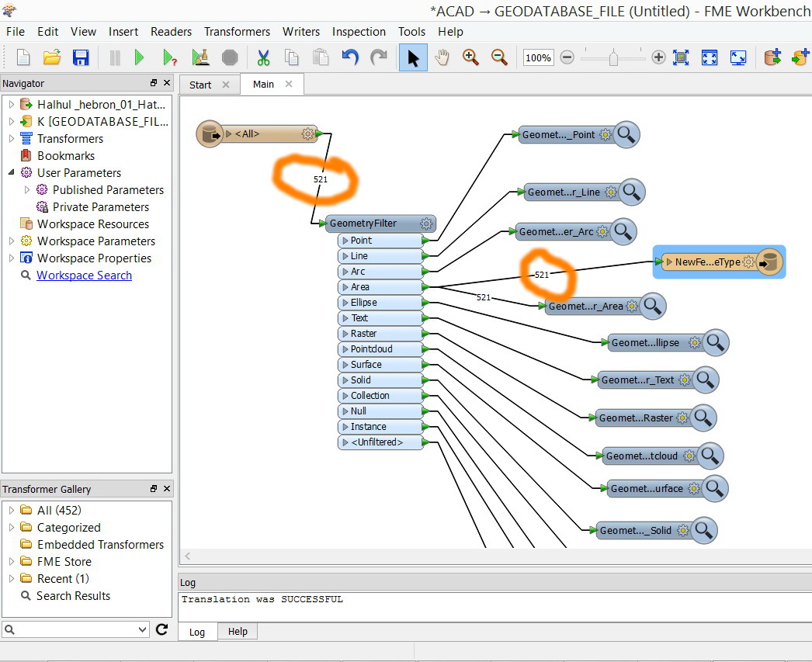Click the inspect magnifier on Geomet..._Point
Image resolution: width=812 pixels, height=662 pixels.
coord(626,133)
